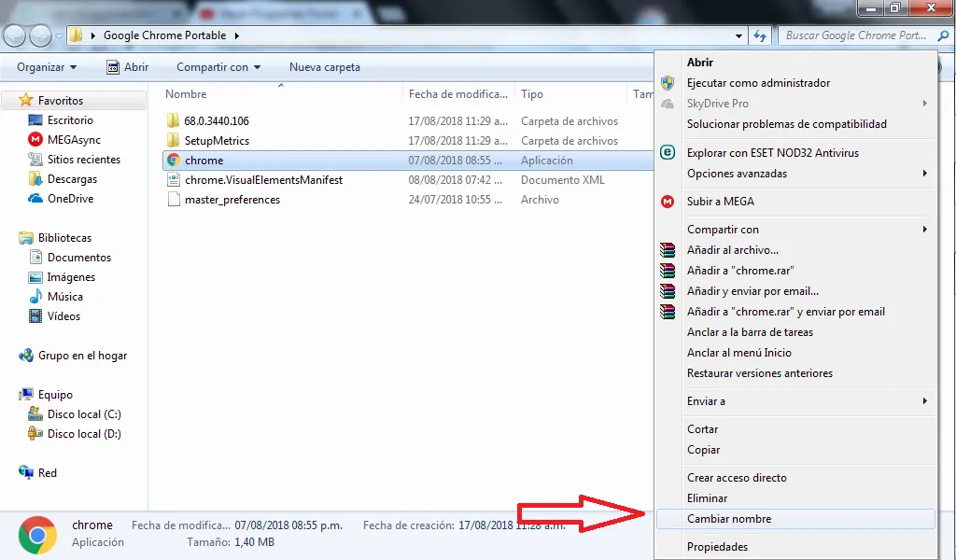Screen dimensions: 956x560
Task: Click the Chrome icon in file list
Action: point(174,161)
